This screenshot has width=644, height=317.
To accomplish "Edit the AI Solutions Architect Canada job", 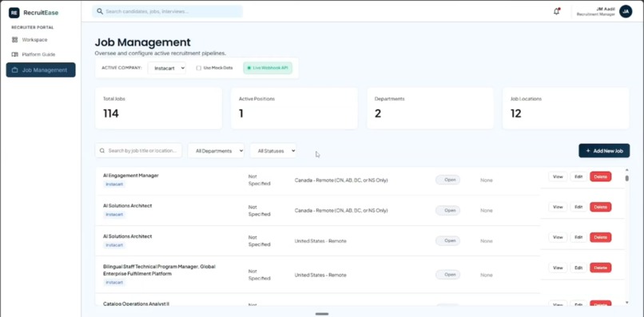I will (x=578, y=207).
